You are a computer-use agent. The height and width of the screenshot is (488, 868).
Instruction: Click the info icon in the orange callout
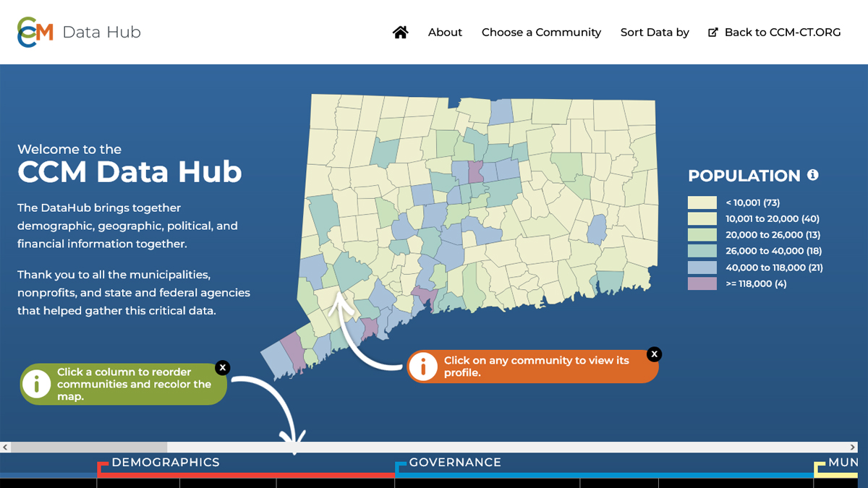(424, 367)
